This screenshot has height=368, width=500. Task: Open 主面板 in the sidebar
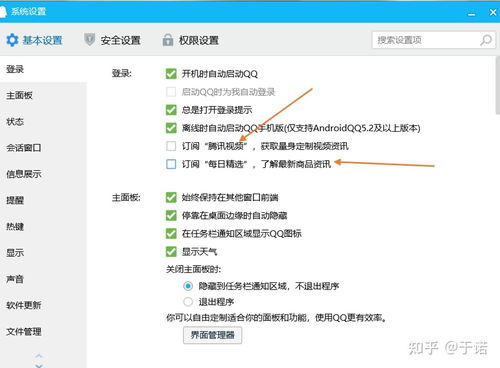pos(19,96)
